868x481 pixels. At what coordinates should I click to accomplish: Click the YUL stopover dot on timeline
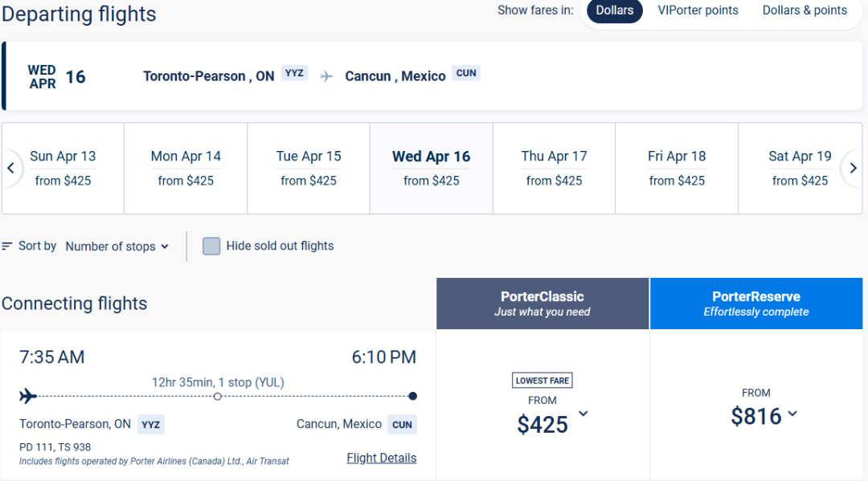(x=218, y=396)
